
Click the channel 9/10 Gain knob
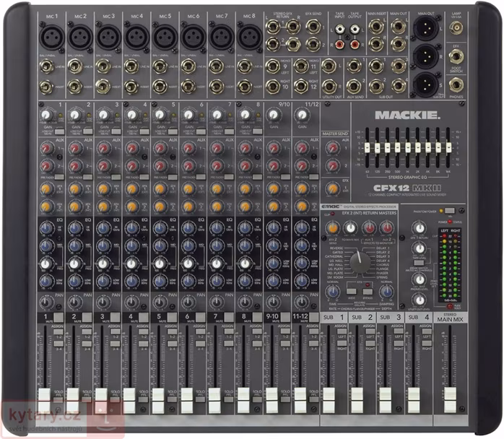click(x=274, y=115)
